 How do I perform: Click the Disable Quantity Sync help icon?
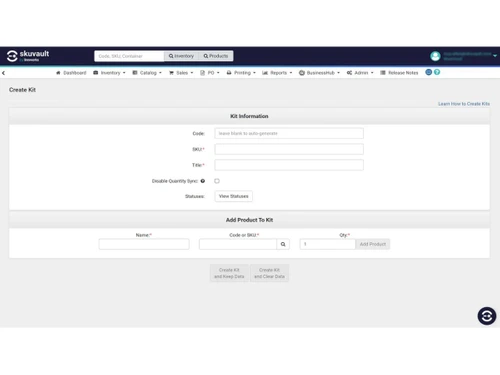[x=203, y=181]
